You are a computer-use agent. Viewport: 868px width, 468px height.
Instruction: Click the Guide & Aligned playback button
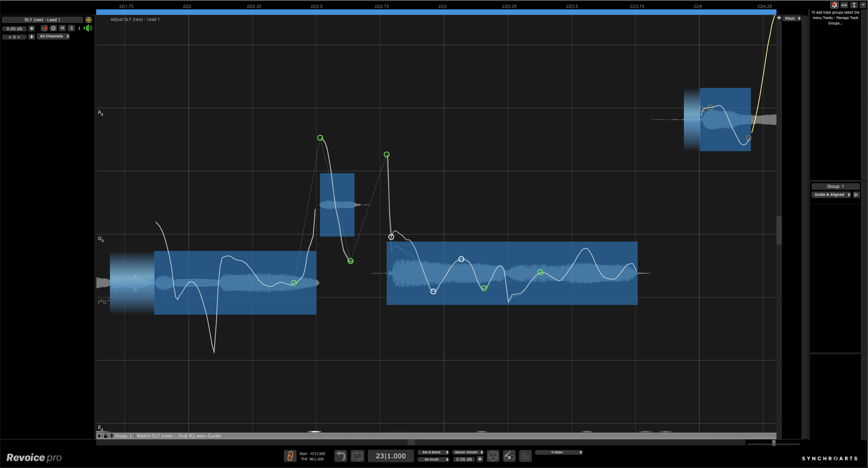click(x=857, y=194)
